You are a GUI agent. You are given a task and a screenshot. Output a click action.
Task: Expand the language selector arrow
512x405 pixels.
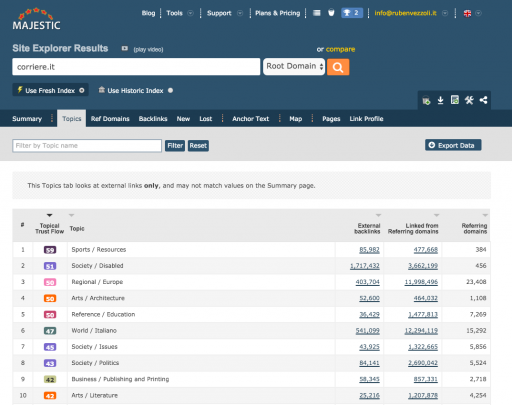478,13
